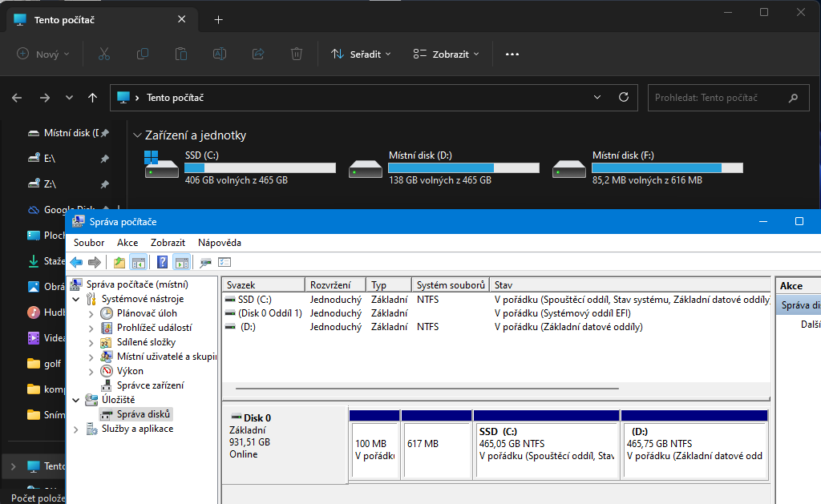Go up one folder in File Explorer
Viewport: 821px width, 504px height.
pyautogui.click(x=93, y=98)
